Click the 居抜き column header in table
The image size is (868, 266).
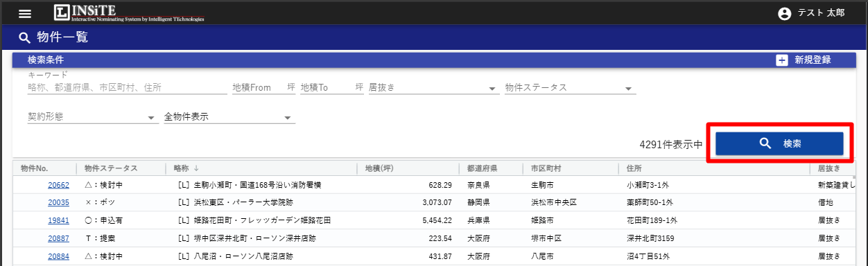click(x=829, y=168)
